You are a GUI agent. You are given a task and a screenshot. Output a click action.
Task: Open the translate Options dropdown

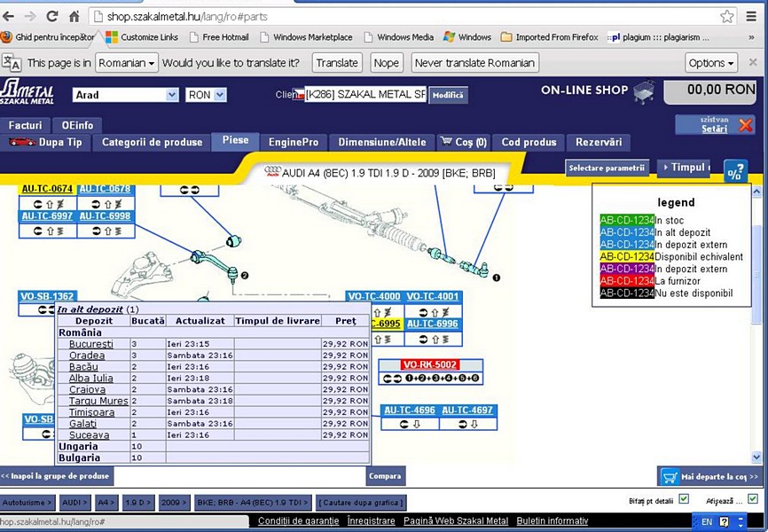pyautogui.click(x=710, y=63)
